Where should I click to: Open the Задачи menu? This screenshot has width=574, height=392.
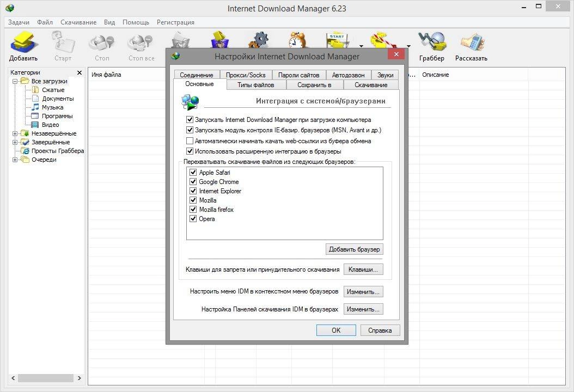(19, 22)
